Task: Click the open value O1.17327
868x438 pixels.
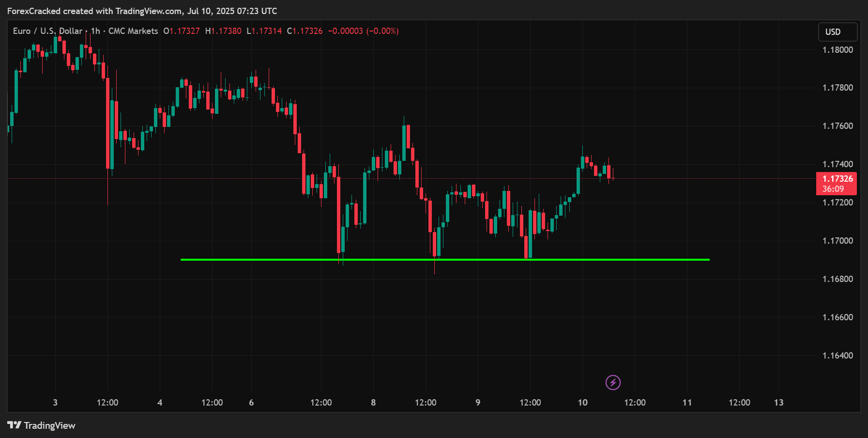Action: 182,31
